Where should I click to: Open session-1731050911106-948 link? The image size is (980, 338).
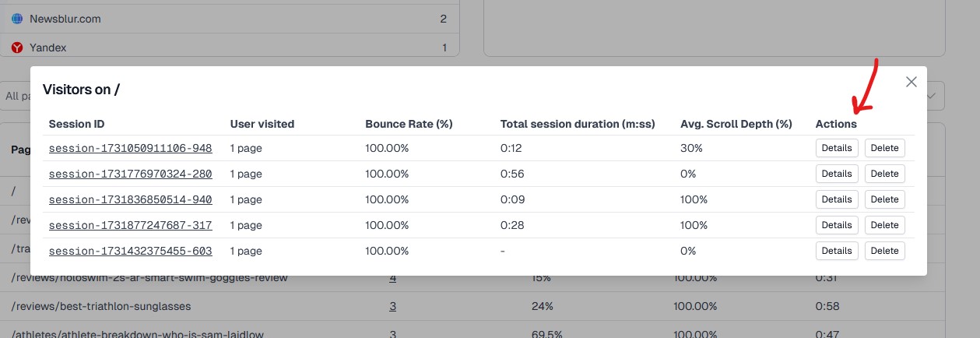point(130,148)
